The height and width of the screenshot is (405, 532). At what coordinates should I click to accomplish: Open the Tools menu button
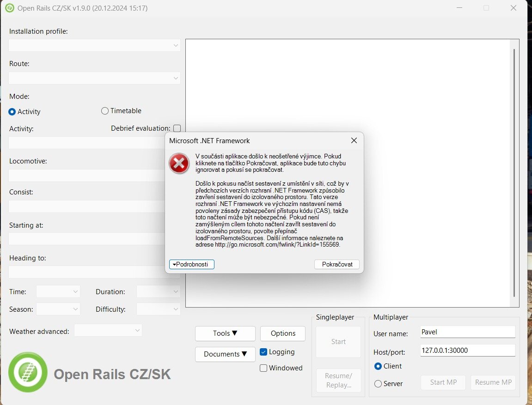(225, 333)
